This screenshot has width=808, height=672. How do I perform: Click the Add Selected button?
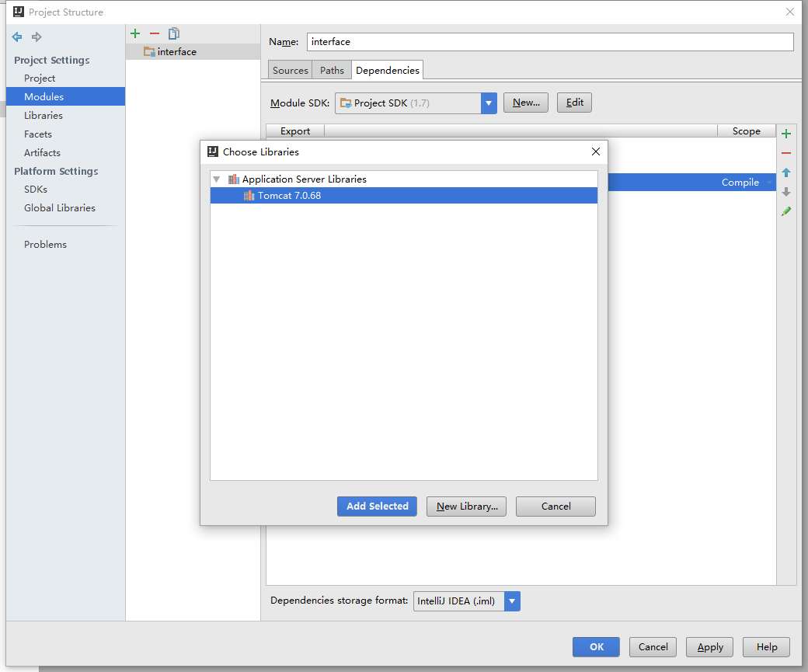click(378, 506)
